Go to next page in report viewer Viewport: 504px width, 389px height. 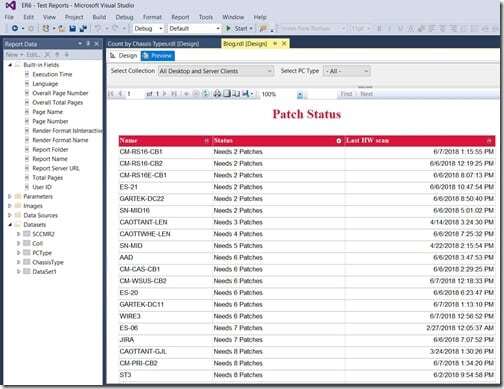click(164, 94)
